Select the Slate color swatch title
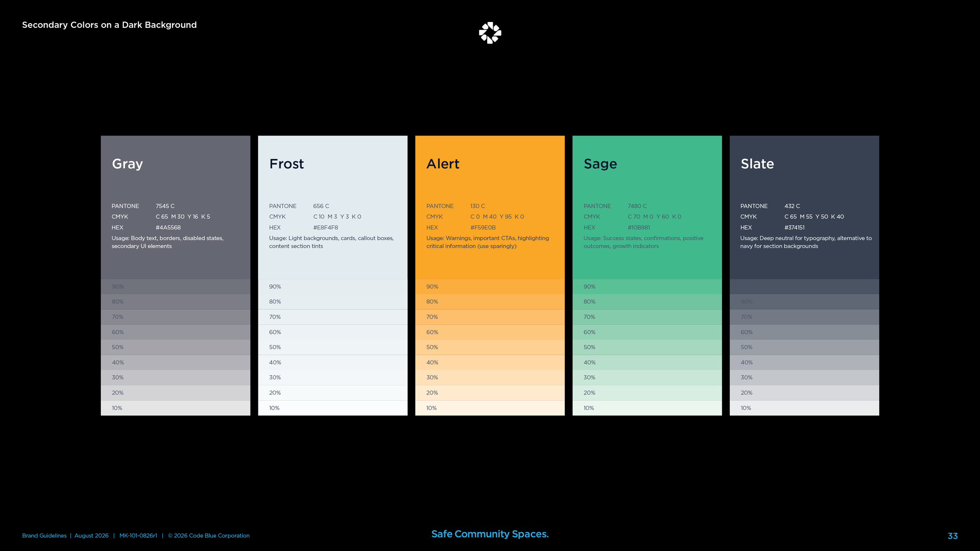 (x=757, y=164)
